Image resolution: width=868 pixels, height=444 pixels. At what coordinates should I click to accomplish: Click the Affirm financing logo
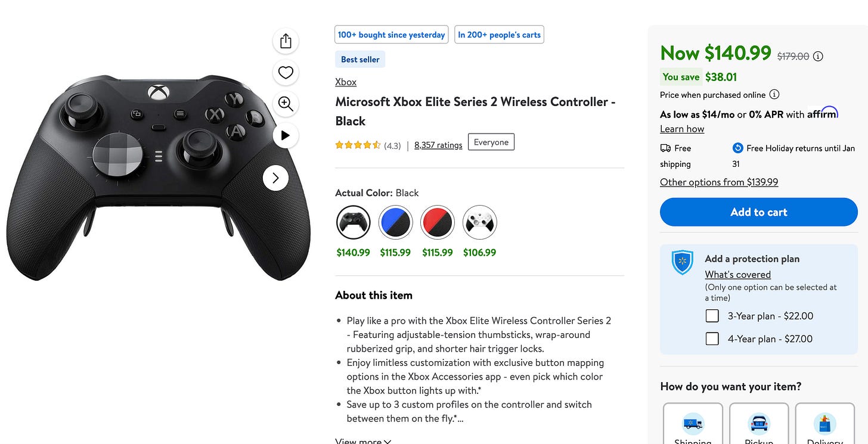823,113
